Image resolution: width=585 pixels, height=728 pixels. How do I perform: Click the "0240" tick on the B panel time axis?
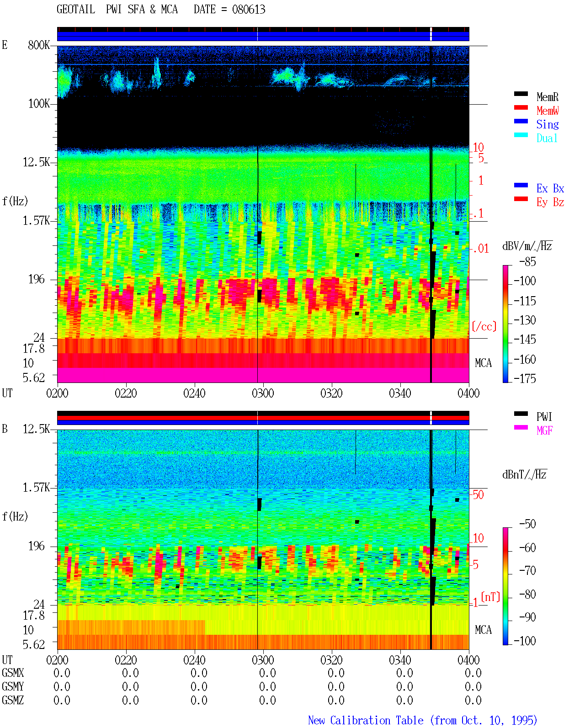click(x=194, y=660)
